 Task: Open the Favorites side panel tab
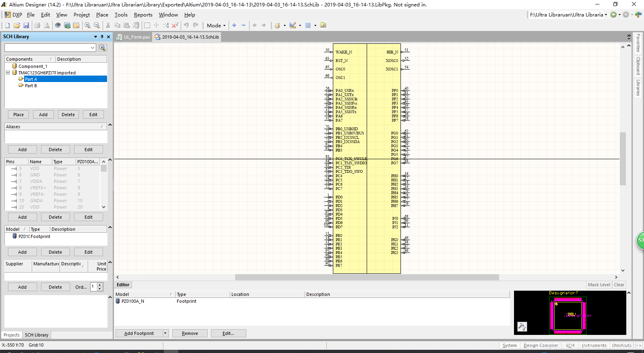tap(638, 43)
